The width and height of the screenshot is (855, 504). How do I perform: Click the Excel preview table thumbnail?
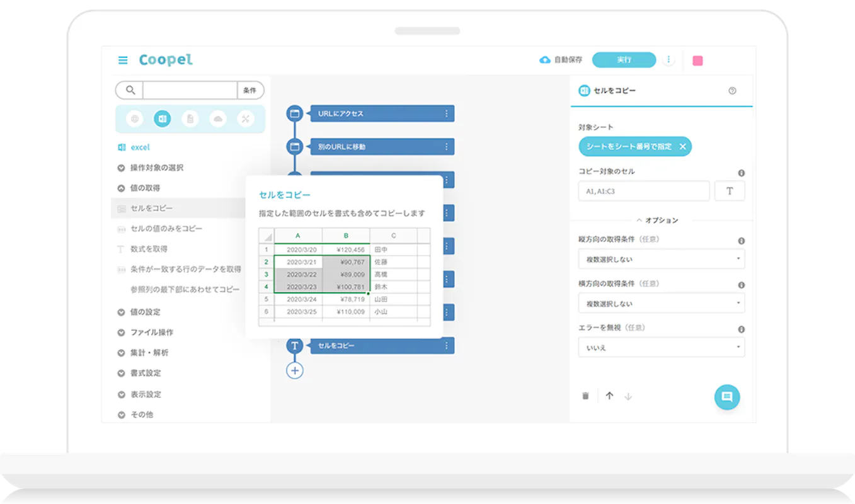(345, 276)
